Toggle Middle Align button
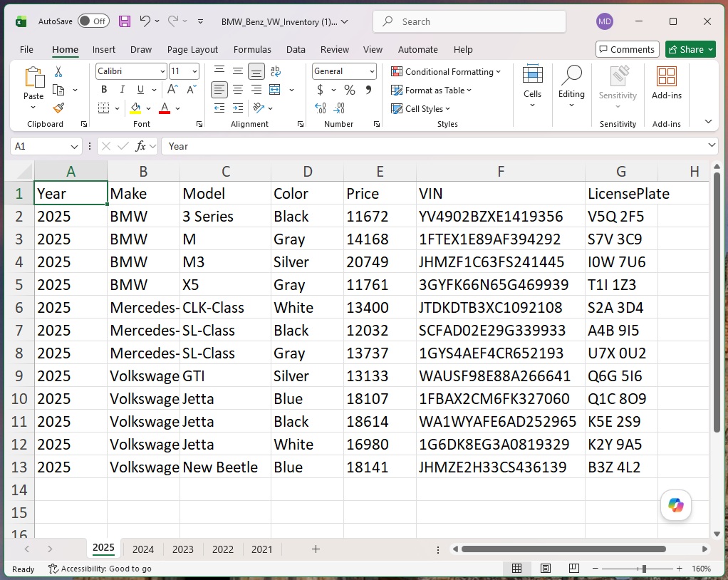The image size is (728, 580). 238,71
